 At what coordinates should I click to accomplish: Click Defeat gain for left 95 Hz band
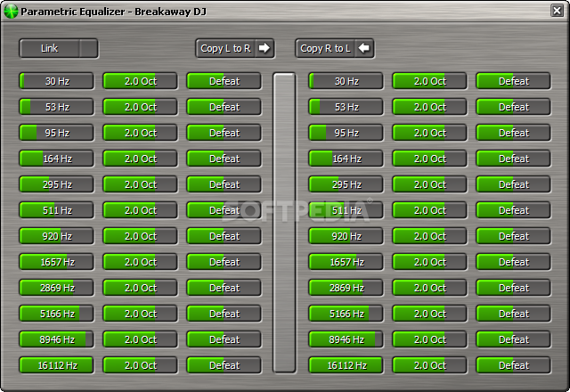coord(224,133)
